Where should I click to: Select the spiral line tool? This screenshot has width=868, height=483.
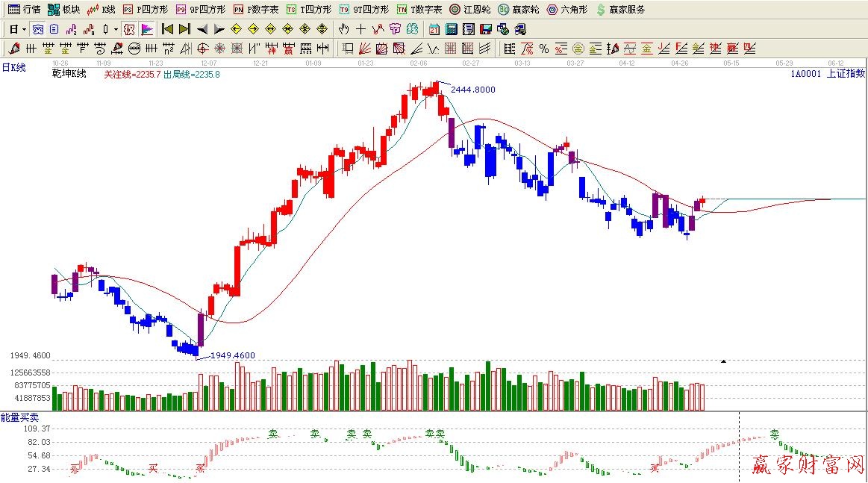100,49
